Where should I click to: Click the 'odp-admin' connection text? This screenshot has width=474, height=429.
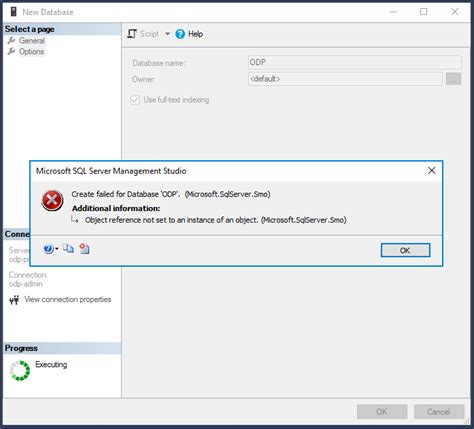pyautogui.click(x=26, y=284)
